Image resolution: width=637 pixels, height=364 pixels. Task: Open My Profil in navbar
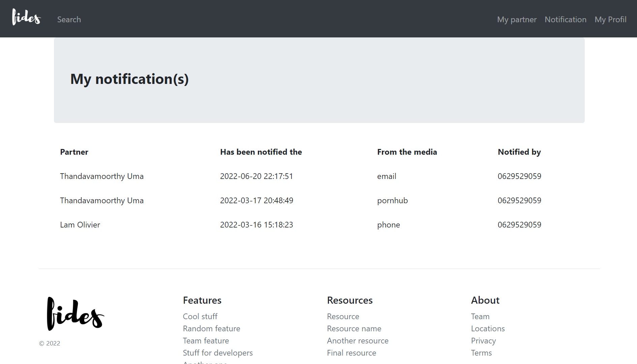coord(610,20)
